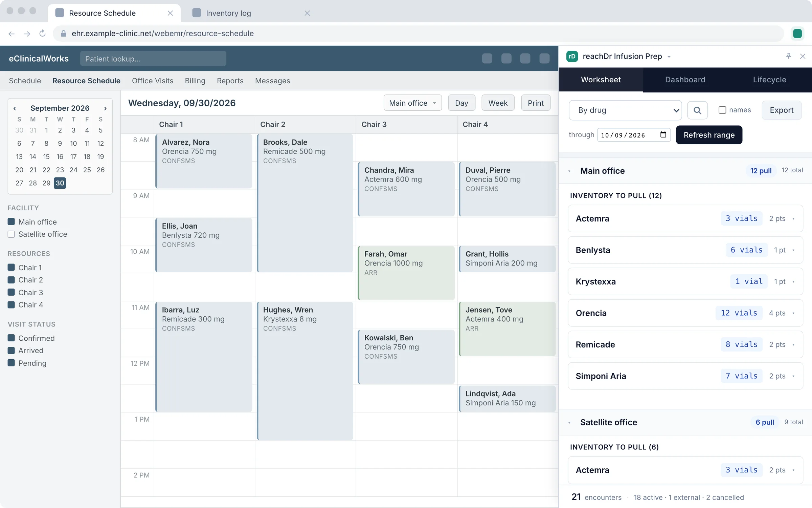Open the Main office location dropdown
The width and height of the screenshot is (812, 508).
(x=412, y=103)
